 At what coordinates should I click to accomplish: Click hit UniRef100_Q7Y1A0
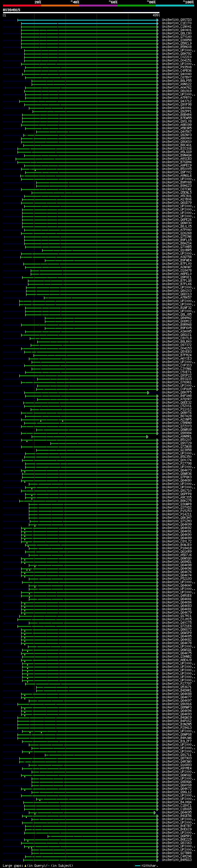(176, 37)
